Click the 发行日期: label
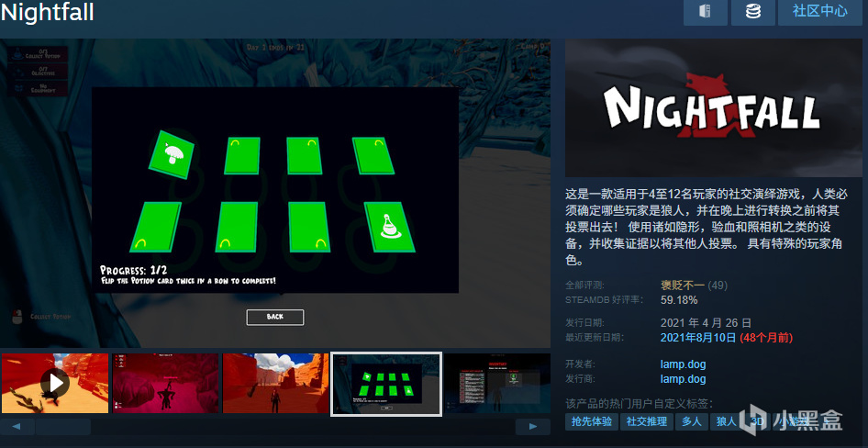The height and width of the screenshot is (448, 868). pyautogui.click(x=584, y=323)
